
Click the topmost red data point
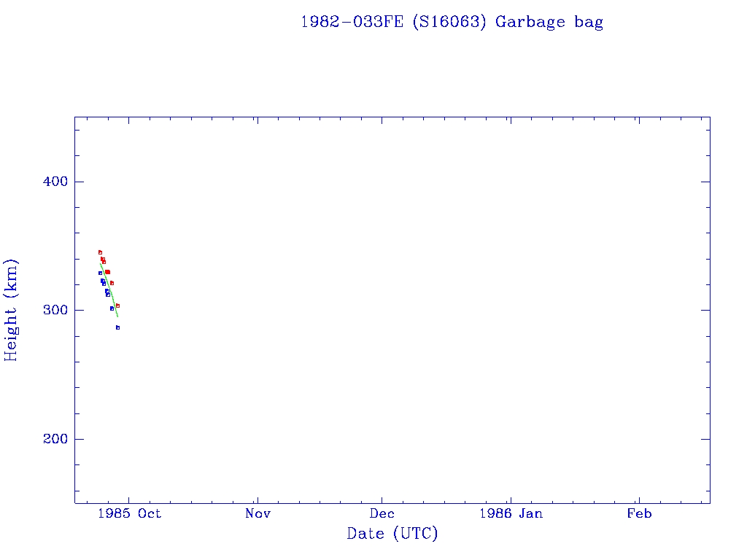[100, 252]
